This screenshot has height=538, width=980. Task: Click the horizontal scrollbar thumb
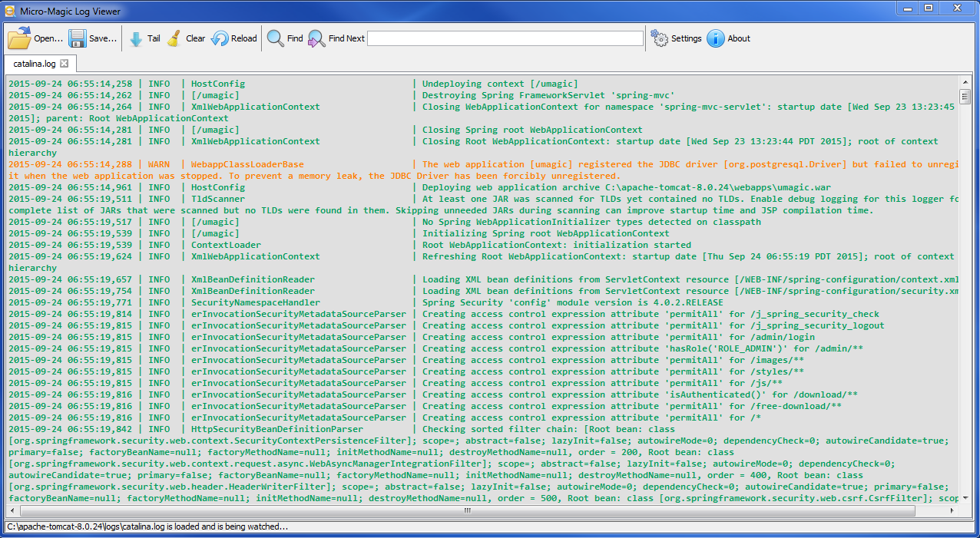point(467,510)
